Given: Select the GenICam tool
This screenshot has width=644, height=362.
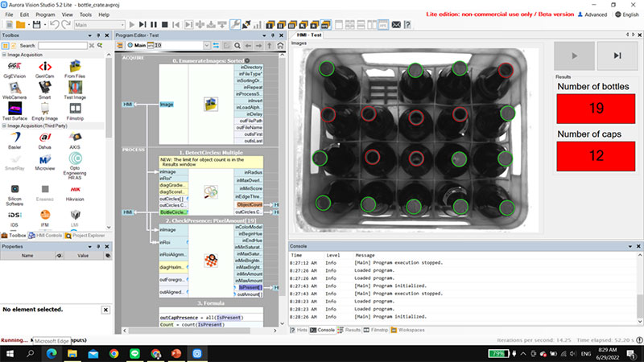Looking at the screenshot, I should [x=45, y=70].
